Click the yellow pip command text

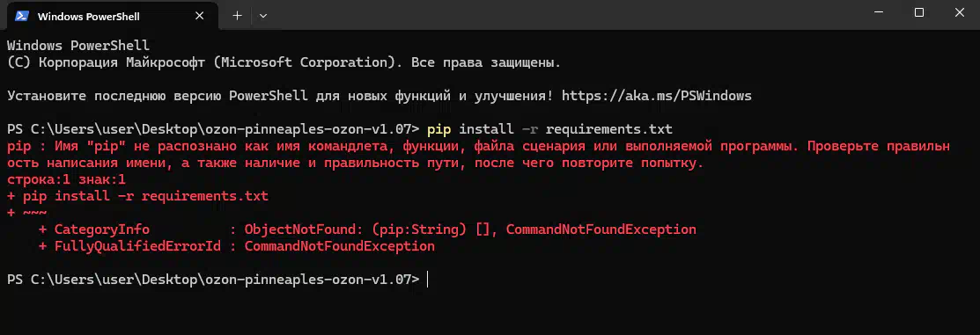point(439,130)
